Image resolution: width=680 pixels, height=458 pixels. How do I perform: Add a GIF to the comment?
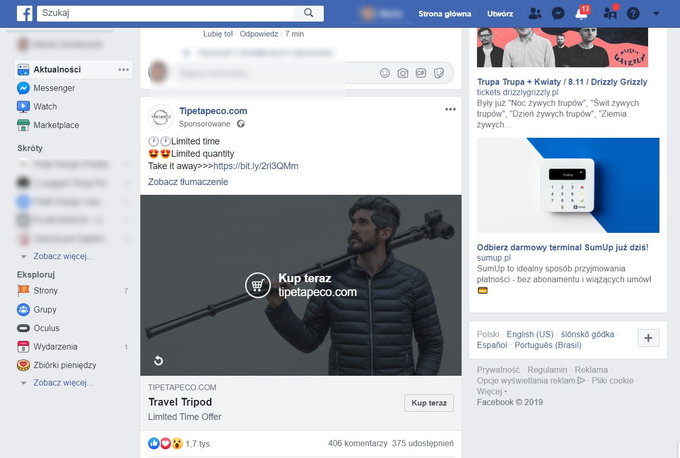point(421,73)
